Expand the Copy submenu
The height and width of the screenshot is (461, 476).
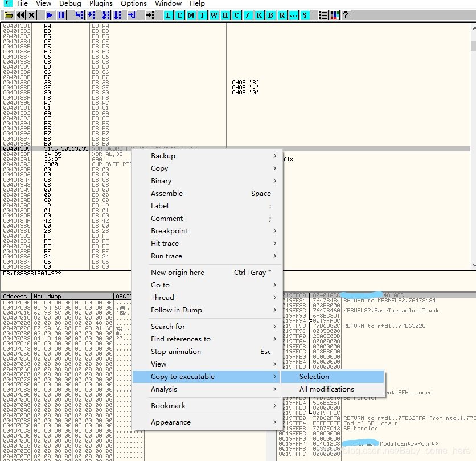(207, 168)
